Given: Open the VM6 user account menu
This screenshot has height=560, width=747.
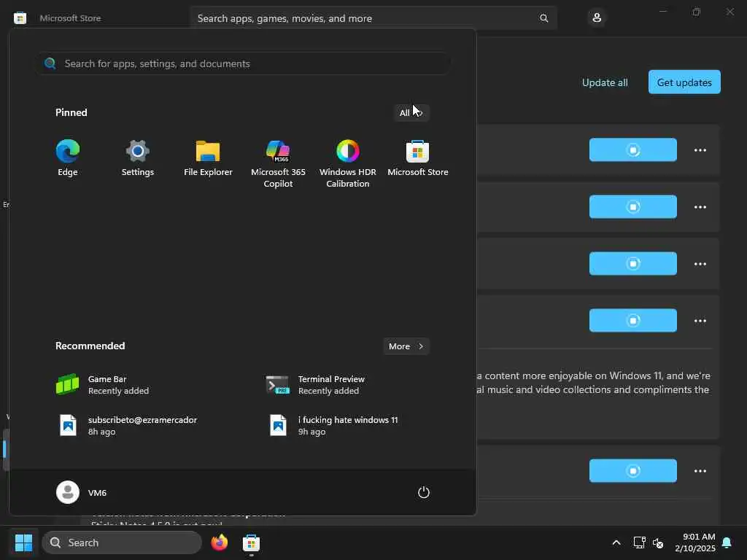Looking at the screenshot, I should coord(82,492).
